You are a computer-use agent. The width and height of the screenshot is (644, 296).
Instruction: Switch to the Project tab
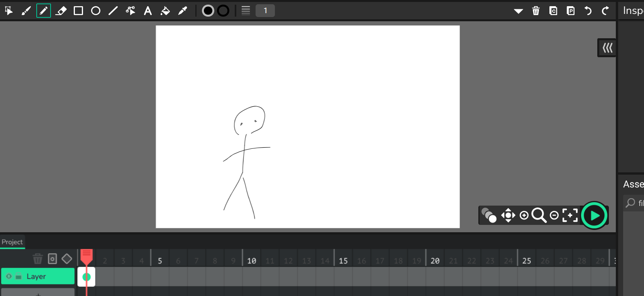tap(12, 242)
